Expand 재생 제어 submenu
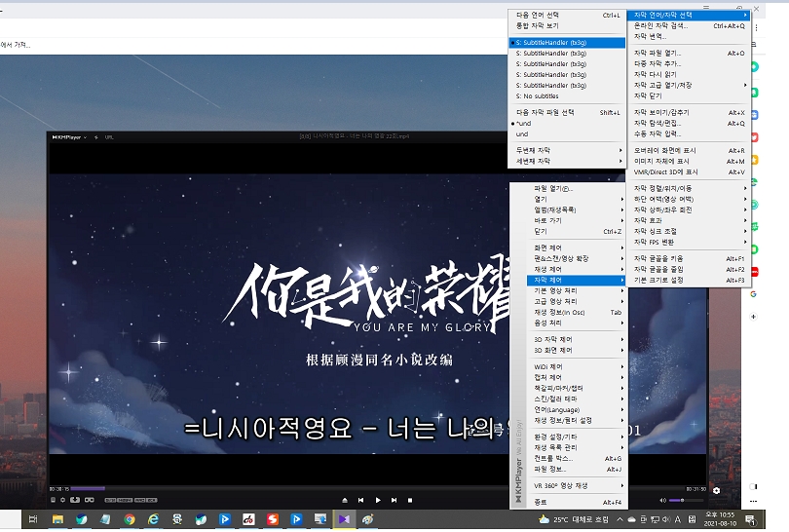Viewport: 789px width, 532px height. [576, 269]
